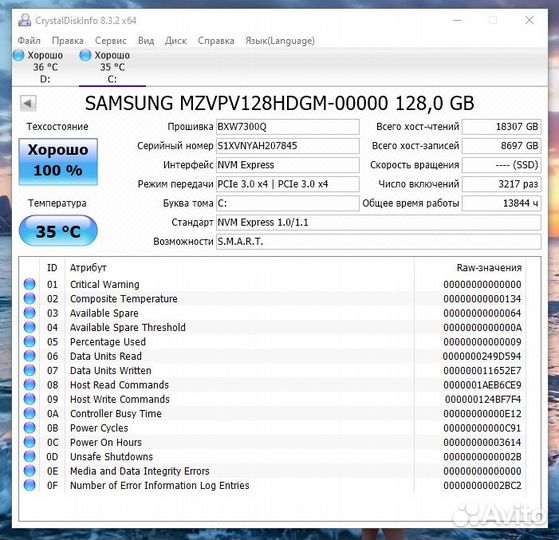The width and height of the screenshot is (559, 540).
Task: Click the total host reads value 18307 GB
Action: (x=502, y=127)
